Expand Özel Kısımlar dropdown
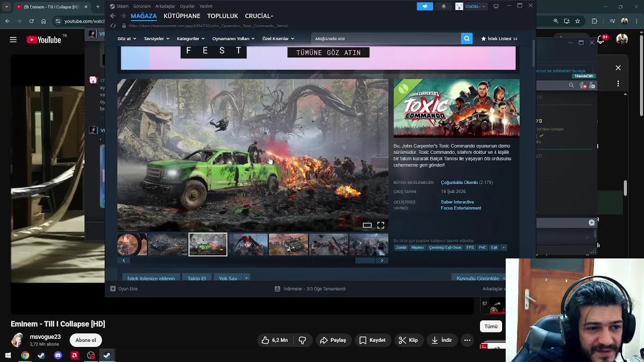This screenshot has width=644, height=362. coord(278,39)
